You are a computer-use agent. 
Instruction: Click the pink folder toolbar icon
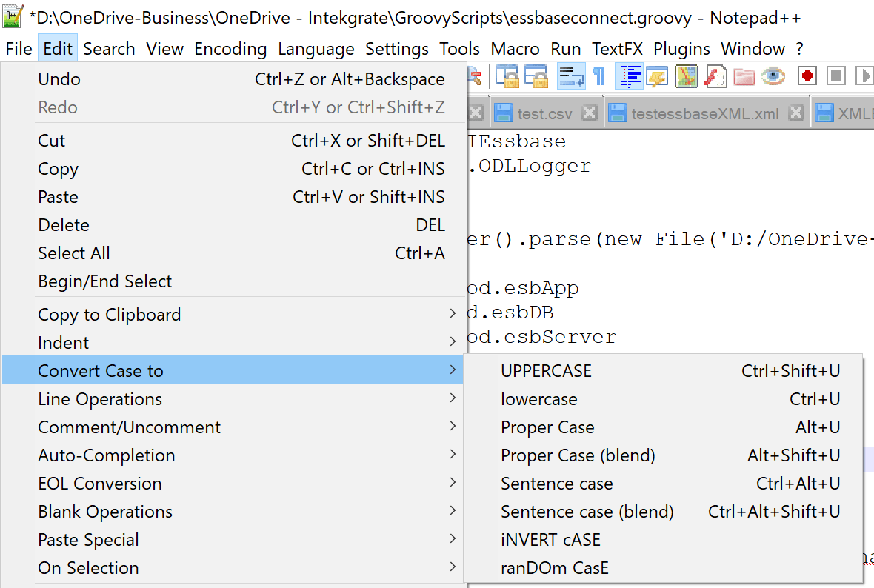(x=744, y=76)
